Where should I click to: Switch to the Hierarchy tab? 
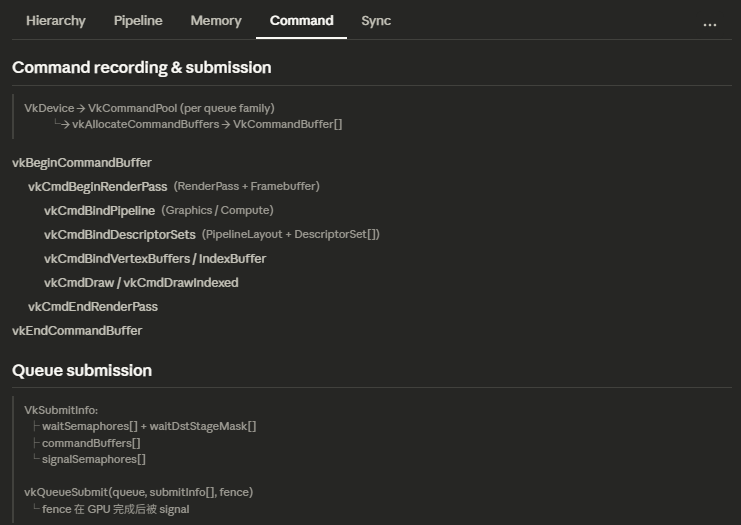coord(56,21)
